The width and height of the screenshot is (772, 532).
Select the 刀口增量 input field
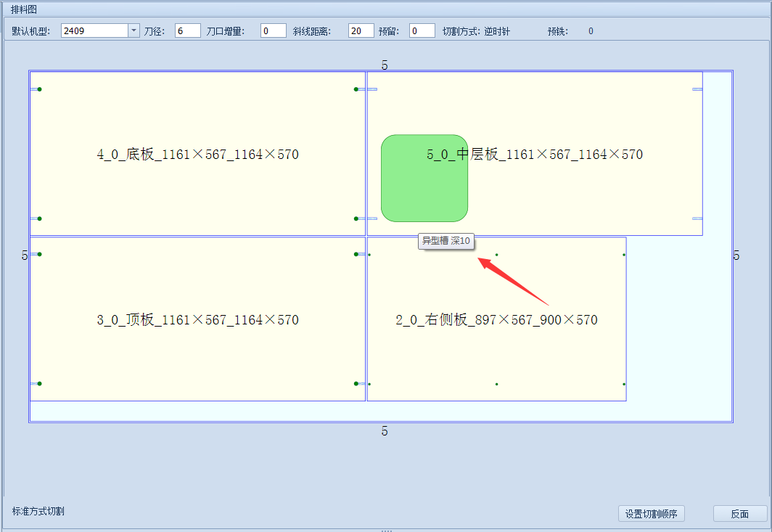pyautogui.click(x=273, y=30)
